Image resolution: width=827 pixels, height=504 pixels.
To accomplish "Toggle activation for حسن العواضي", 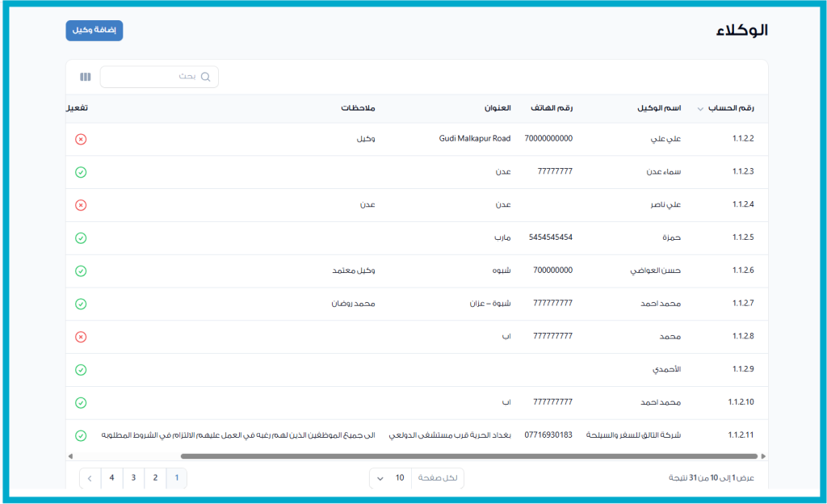I will [81, 271].
